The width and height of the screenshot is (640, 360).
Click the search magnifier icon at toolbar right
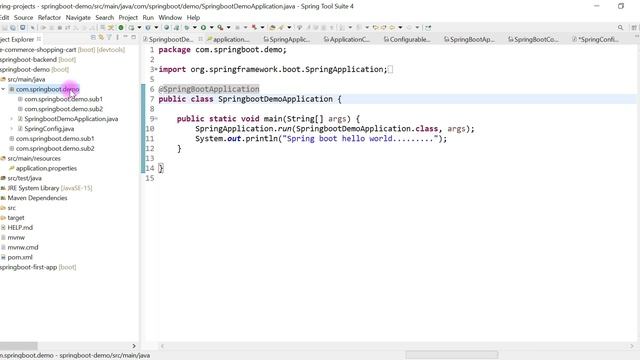point(620,27)
